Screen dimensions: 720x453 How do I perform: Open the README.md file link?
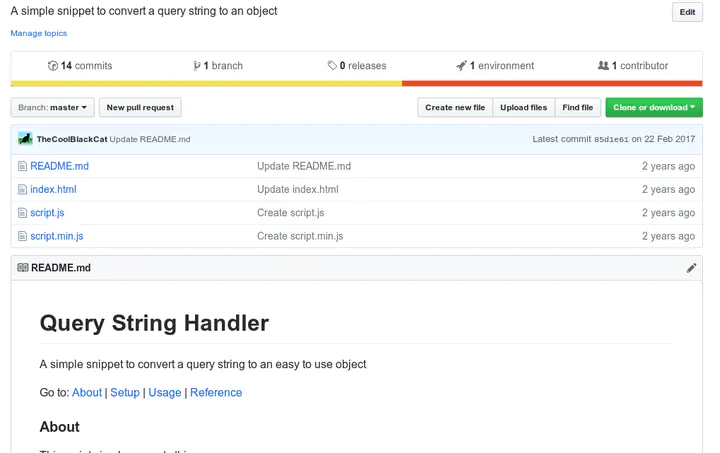click(59, 166)
